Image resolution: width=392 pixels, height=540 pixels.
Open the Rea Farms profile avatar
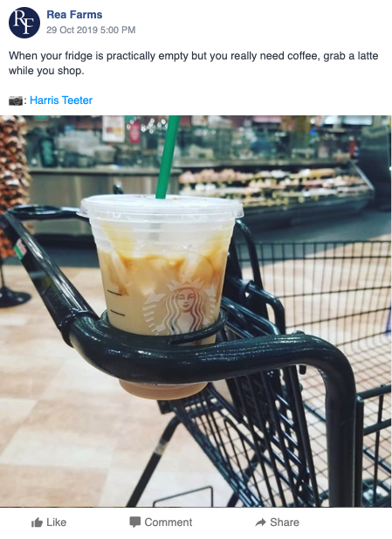point(24,23)
